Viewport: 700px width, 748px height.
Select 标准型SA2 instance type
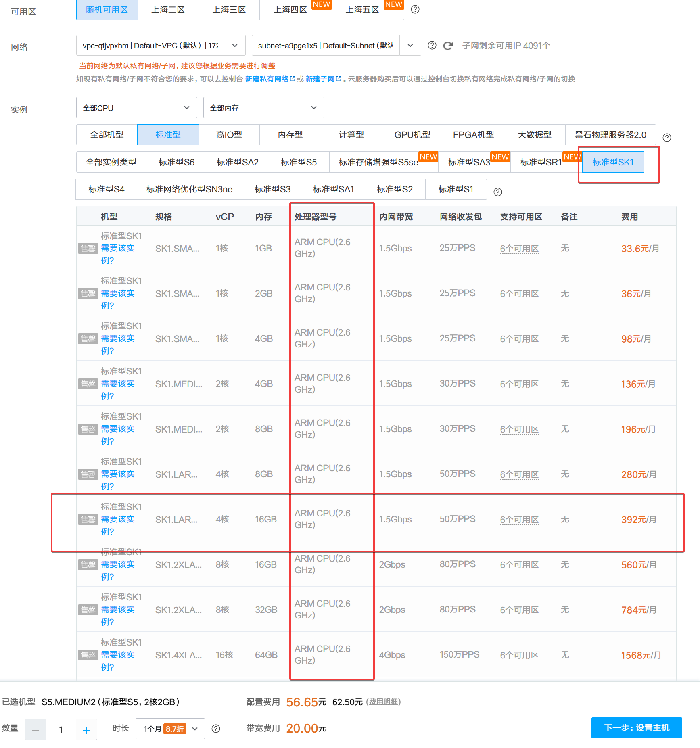[x=238, y=162]
